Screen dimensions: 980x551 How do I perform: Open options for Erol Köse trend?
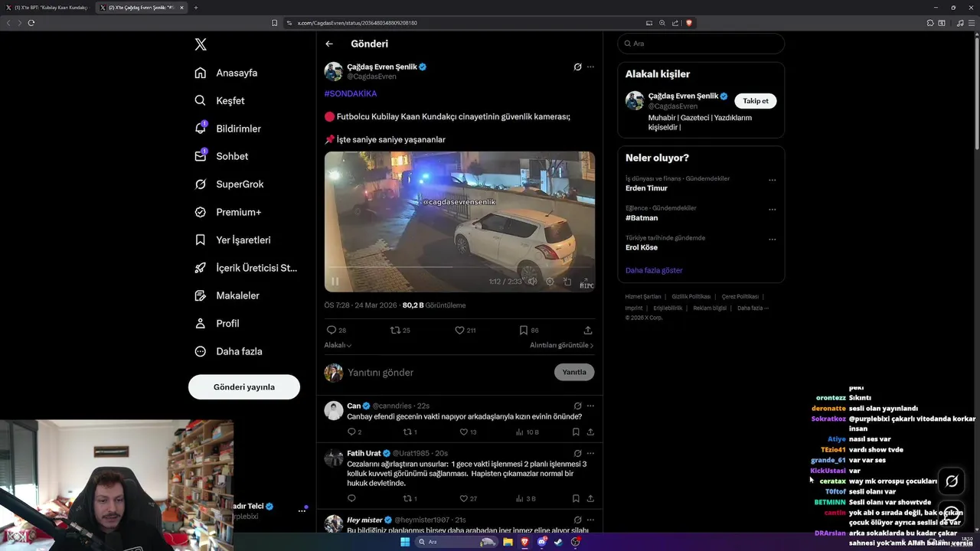[x=772, y=239]
